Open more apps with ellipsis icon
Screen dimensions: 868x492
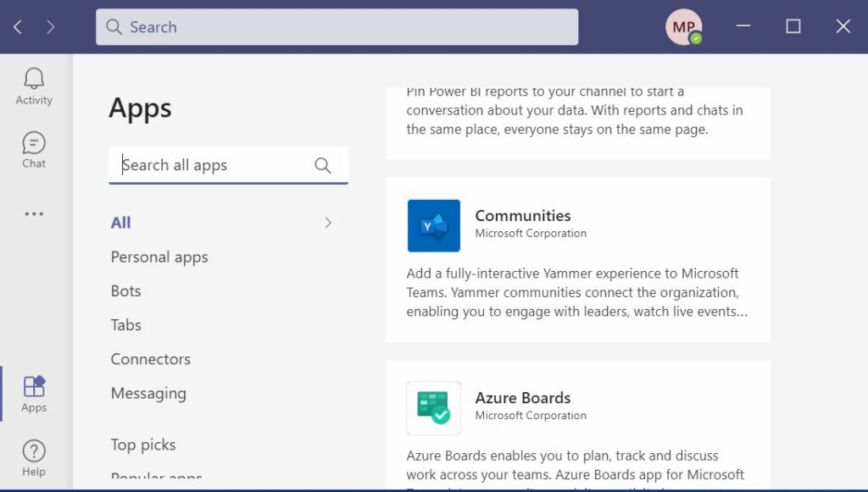tap(33, 213)
